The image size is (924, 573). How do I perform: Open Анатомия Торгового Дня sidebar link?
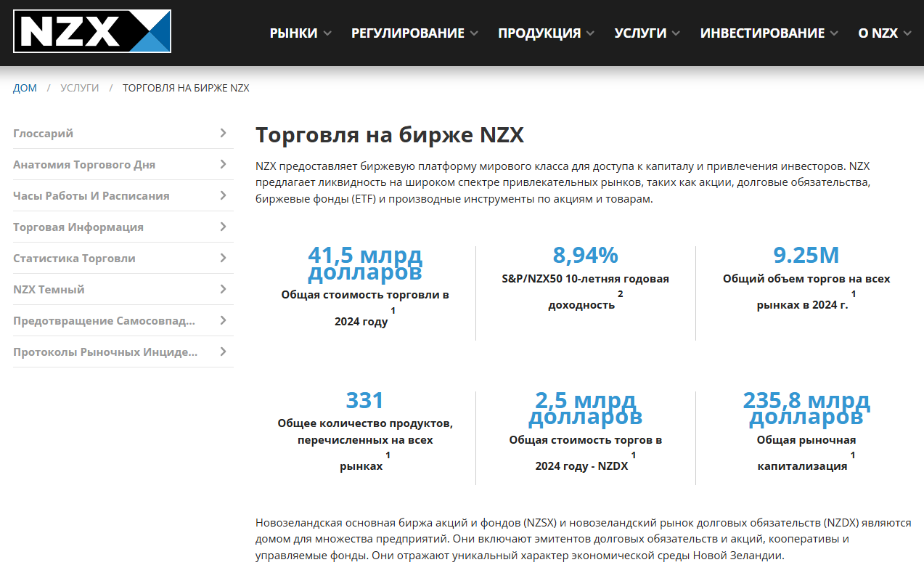tap(123, 164)
